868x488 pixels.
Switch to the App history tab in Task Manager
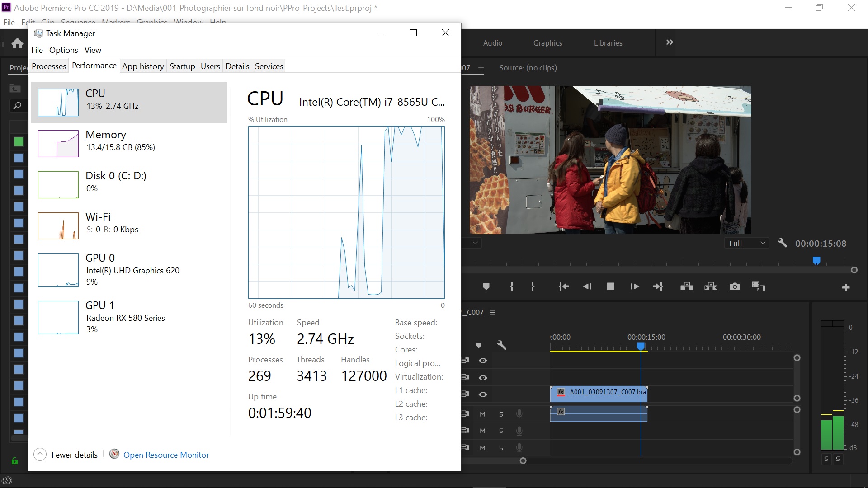[x=143, y=66]
